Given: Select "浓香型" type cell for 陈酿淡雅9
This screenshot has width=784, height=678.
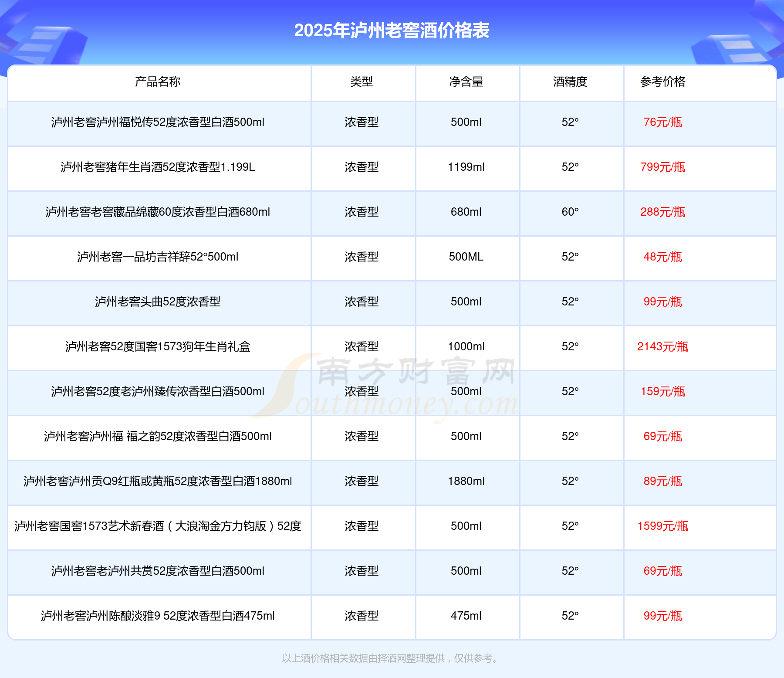Looking at the screenshot, I should point(362,616).
